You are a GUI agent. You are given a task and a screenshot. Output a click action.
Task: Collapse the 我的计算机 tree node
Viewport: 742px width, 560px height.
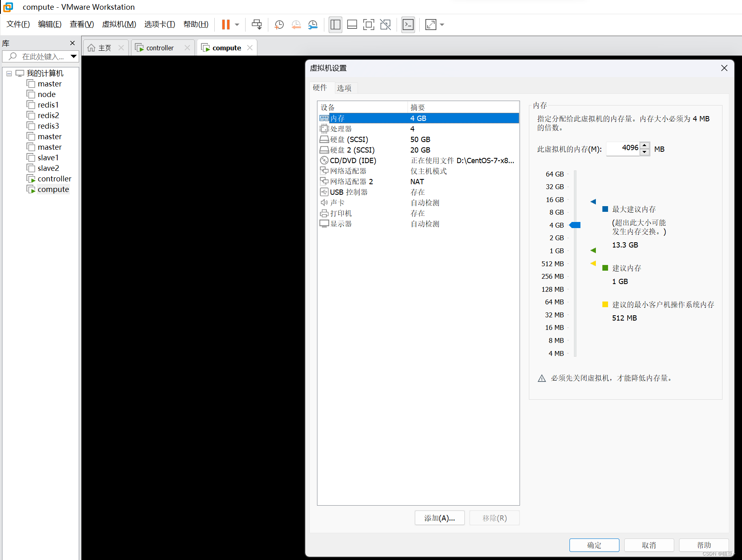pos(9,73)
